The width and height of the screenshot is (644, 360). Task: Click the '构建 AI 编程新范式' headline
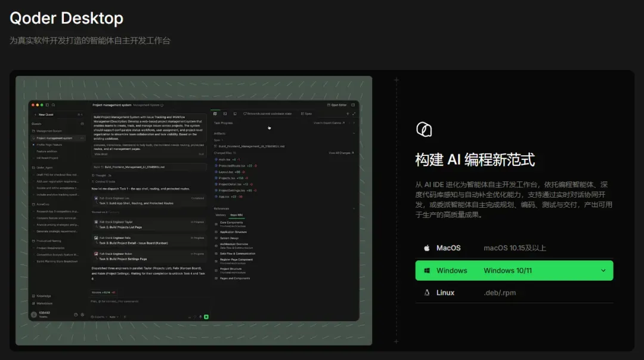tap(475, 159)
